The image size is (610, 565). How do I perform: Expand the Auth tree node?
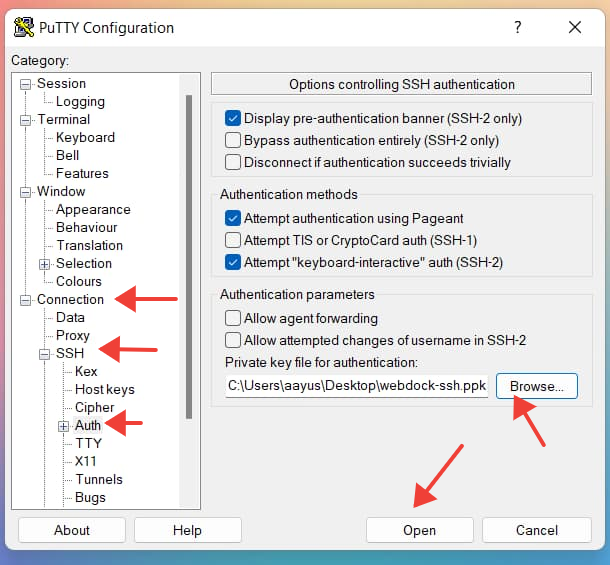63,426
